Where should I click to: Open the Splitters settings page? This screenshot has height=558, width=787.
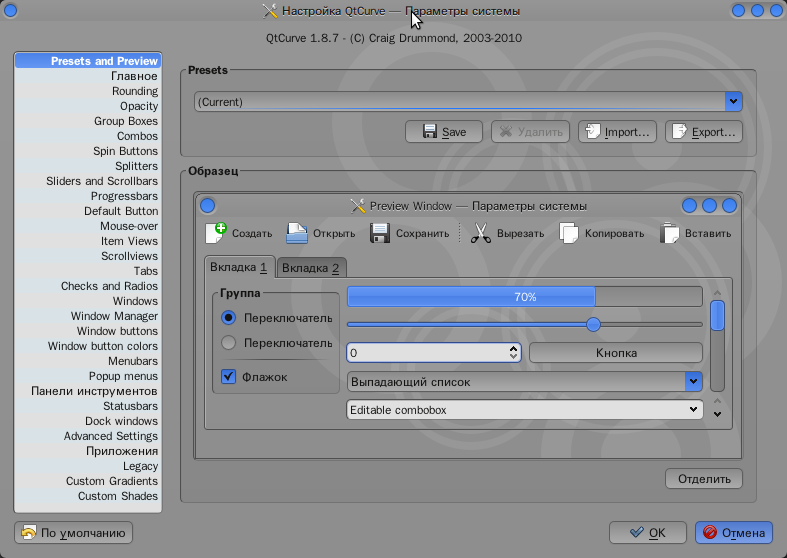[x=88, y=166]
